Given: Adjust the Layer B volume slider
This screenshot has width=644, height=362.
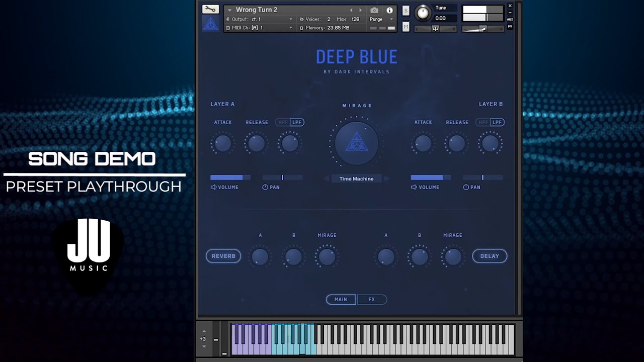Looking at the screenshot, I should (431, 177).
